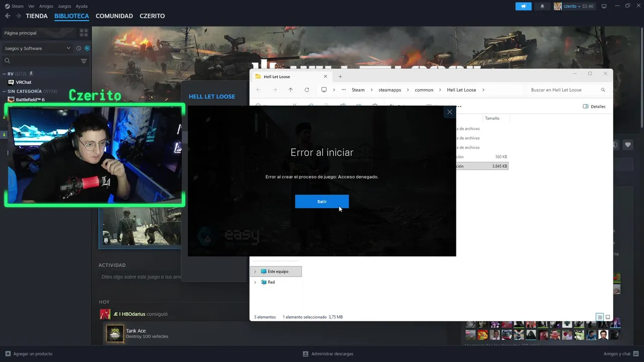Refresh the Explorer folder
644x362 pixels.
(306, 90)
